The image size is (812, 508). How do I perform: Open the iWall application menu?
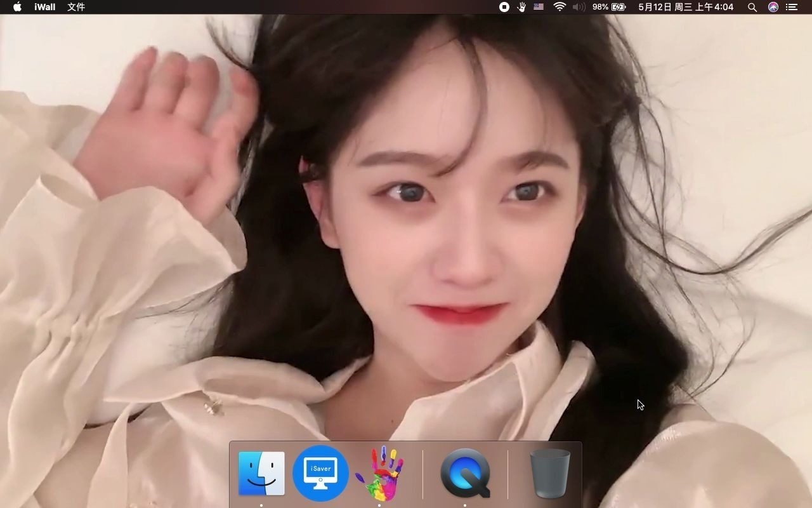tap(44, 7)
